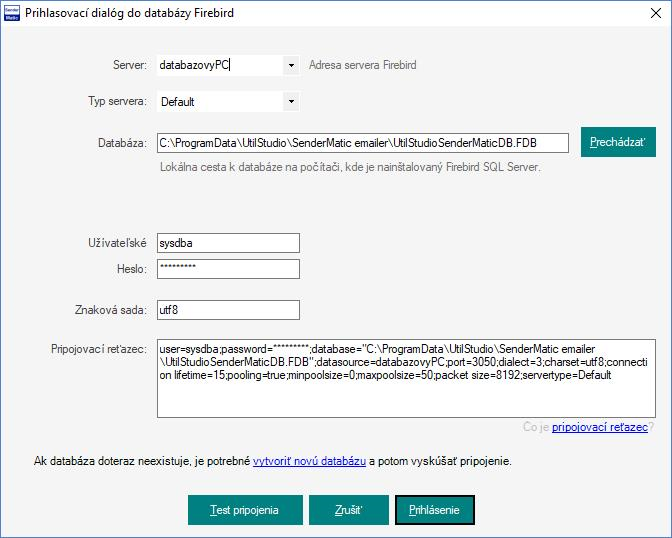Close the Firebird login dialog
This screenshot has width=672, height=538.
tap(655, 13)
